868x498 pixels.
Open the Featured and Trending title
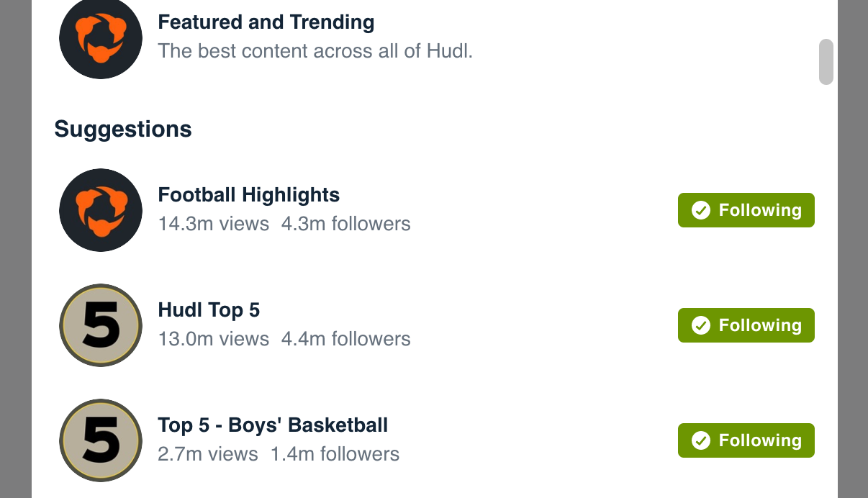pos(266,22)
